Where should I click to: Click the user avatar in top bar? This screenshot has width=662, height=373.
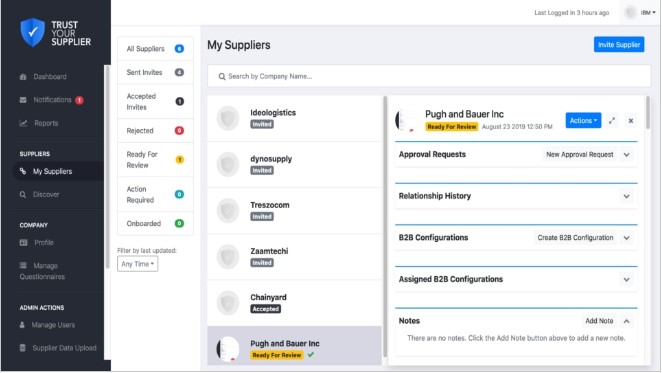(x=630, y=13)
